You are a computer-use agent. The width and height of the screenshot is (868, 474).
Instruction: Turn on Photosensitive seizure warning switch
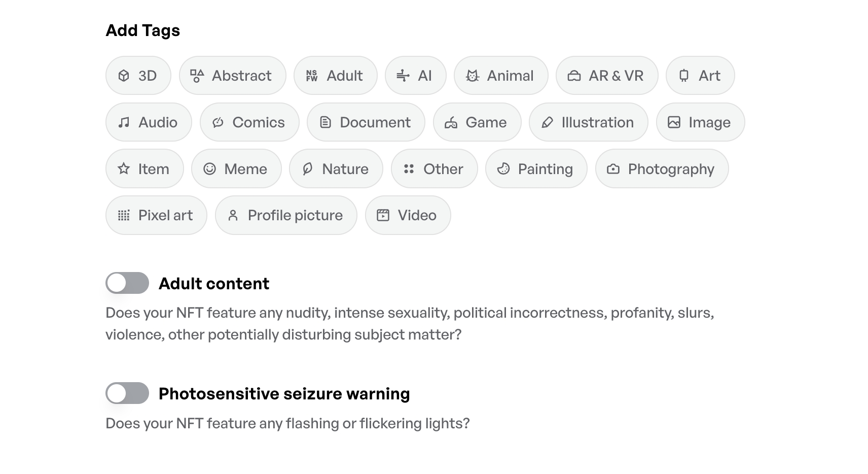click(127, 393)
